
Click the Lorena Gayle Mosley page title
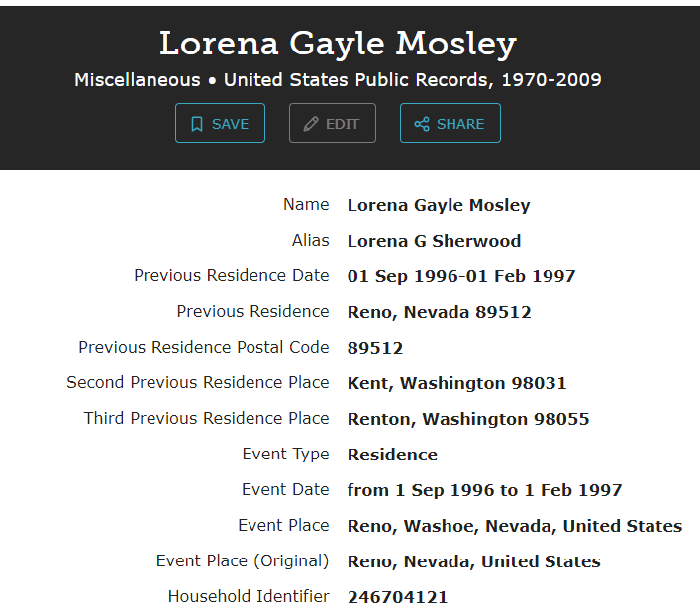(x=338, y=44)
